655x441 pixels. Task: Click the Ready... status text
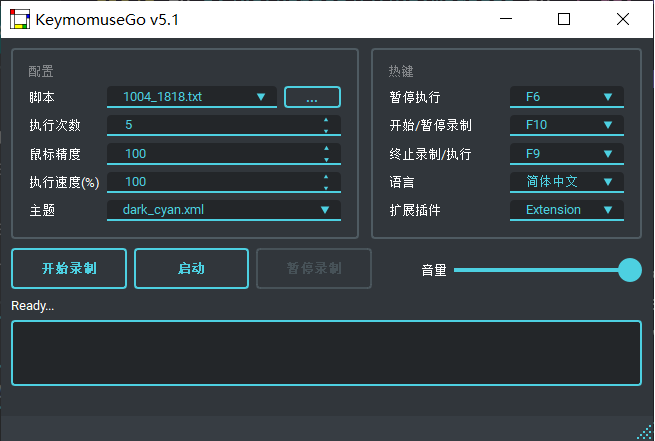[33, 306]
